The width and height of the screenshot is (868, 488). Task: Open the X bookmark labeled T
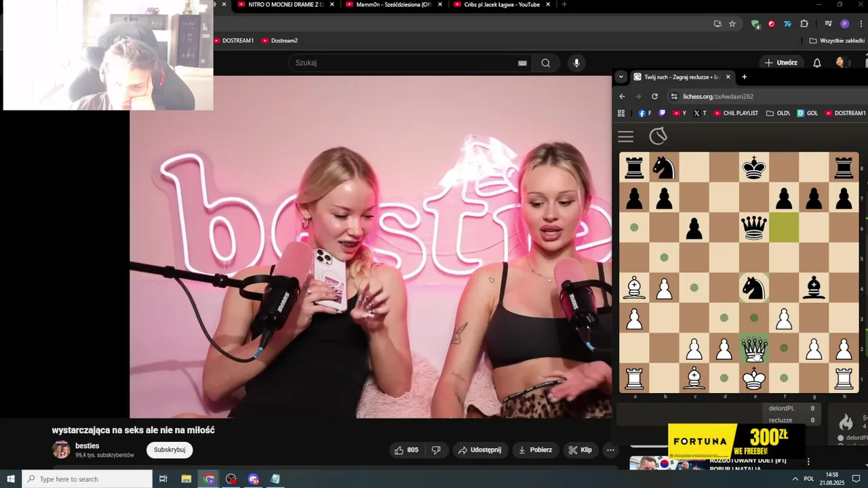pyautogui.click(x=700, y=113)
